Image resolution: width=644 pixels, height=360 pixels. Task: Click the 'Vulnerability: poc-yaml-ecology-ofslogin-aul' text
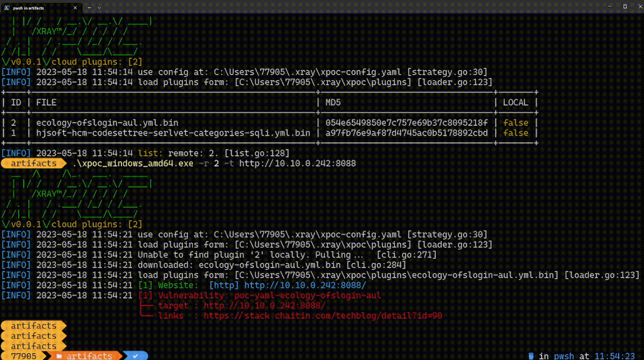[269, 295]
